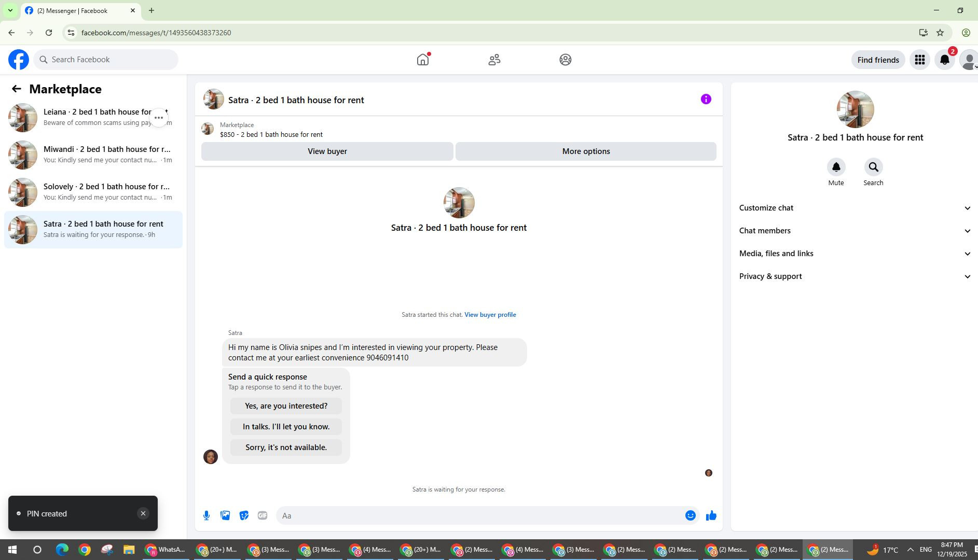Viewport: 978px width, 560px height.
Task: Open the Facebook logo home link
Action: click(x=19, y=60)
